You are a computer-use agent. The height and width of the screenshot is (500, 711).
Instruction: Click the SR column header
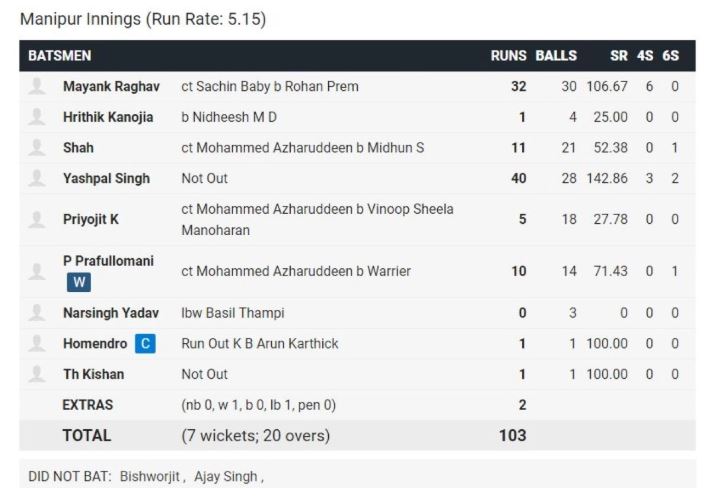pyautogui.click(x=618, y=56)
